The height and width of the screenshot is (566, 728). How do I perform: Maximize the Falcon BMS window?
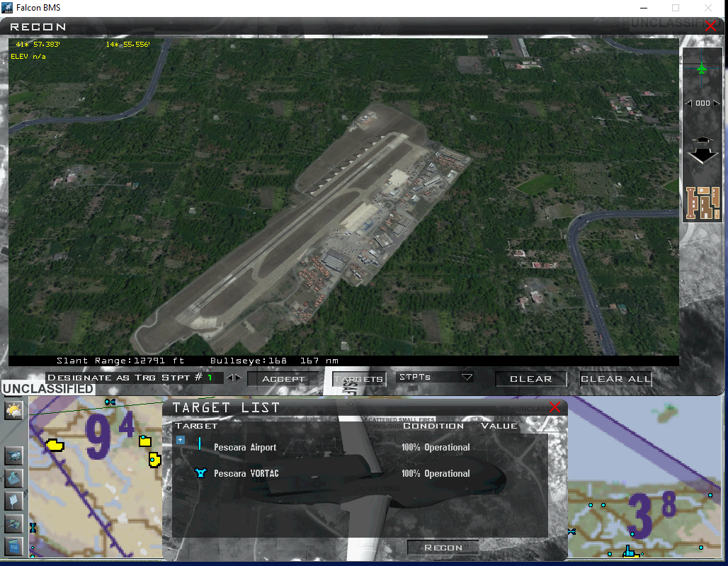[x=676, y=8]
